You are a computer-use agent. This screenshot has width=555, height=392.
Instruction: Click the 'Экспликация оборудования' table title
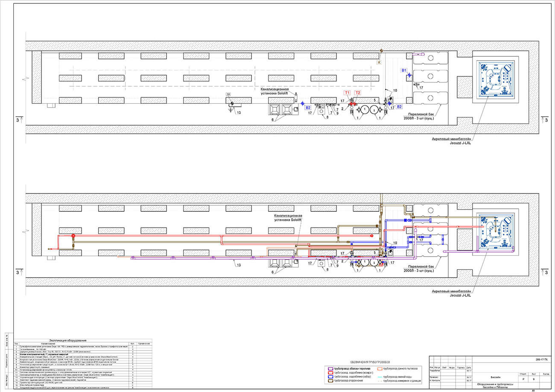click(79, 339)
